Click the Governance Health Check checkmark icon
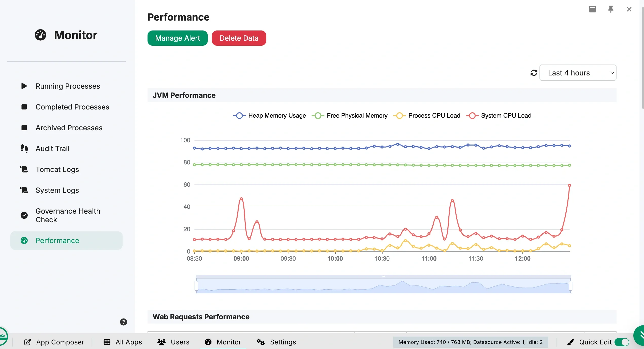This screenshot has height=349, width=644. [24, 215]
